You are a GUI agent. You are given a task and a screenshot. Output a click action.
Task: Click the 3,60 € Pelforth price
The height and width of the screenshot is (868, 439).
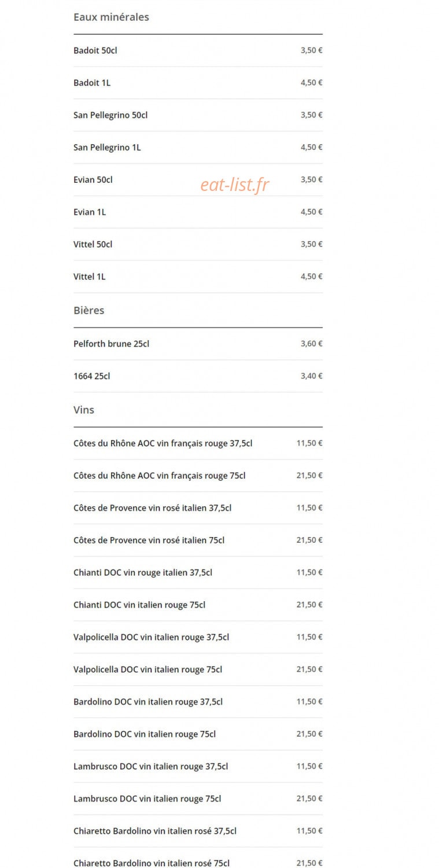[x=311, y=344]
